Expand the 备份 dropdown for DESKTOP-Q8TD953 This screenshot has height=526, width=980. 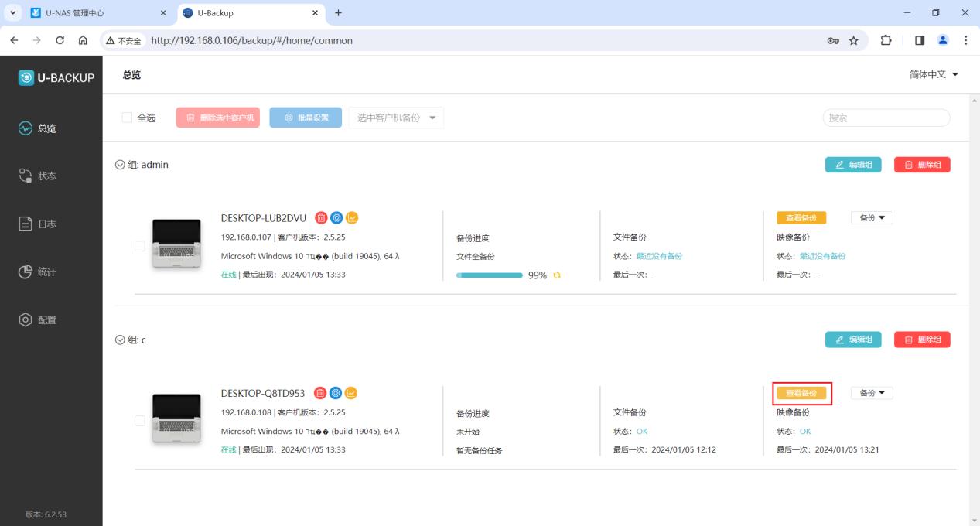coord(871,392)
